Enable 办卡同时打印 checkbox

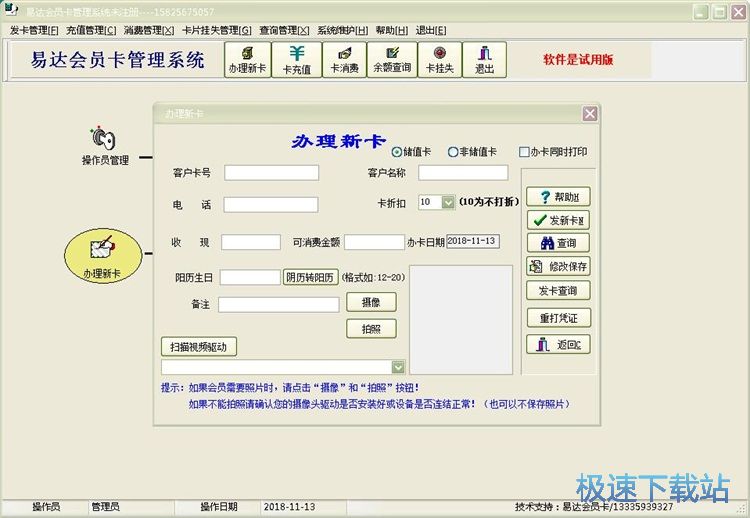(524, 152)
